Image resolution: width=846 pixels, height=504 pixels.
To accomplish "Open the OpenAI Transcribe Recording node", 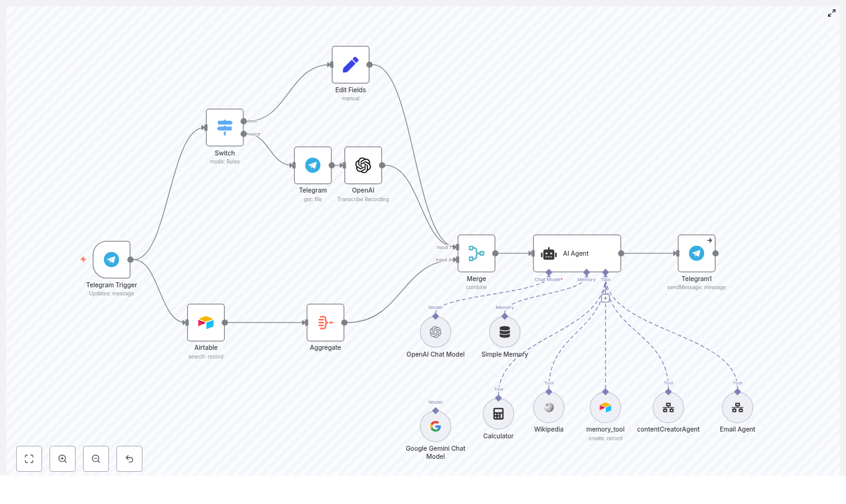I will (363, 165).
